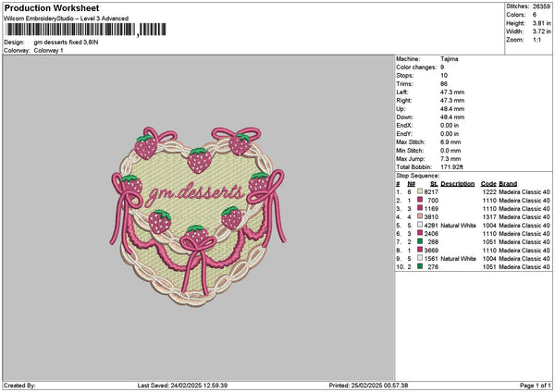Click the Max Stitch value '6.9 mm'
This screenshot has height=392, width=555.
(x=450, y=142)
